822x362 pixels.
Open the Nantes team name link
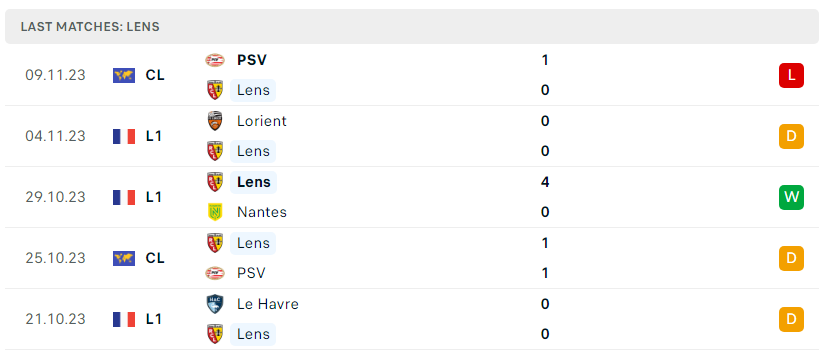(x=262, y=212)
